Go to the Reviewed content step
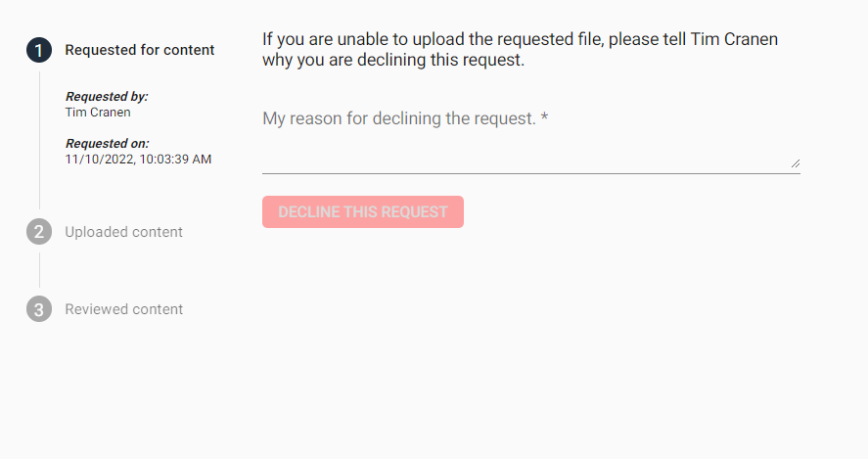868x459 pixels. click(x=123, y=309)
